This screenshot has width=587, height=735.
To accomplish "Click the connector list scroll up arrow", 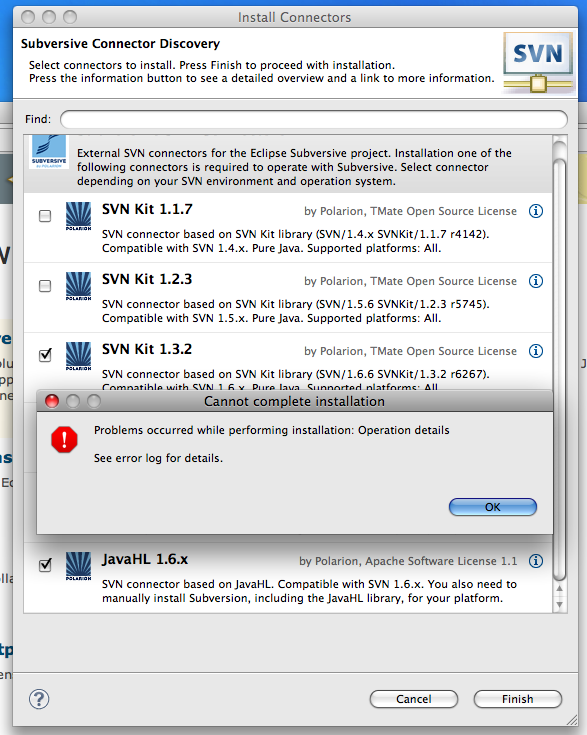I will click(559, 588).
